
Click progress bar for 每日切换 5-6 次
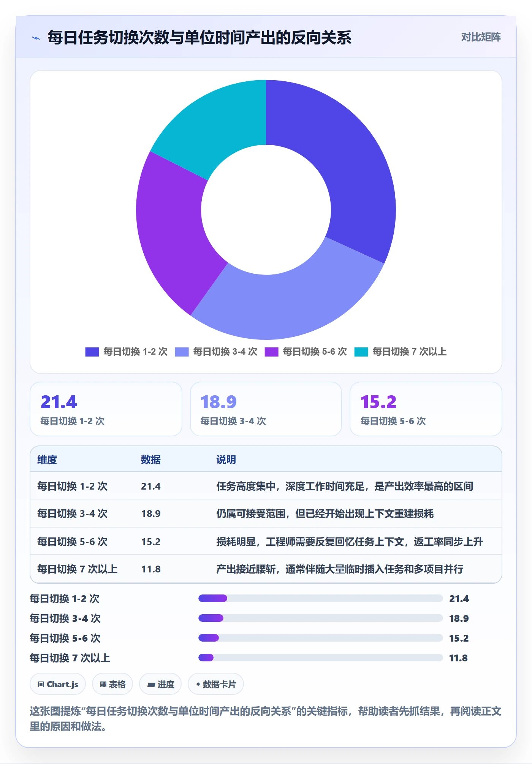coord(320,638)
